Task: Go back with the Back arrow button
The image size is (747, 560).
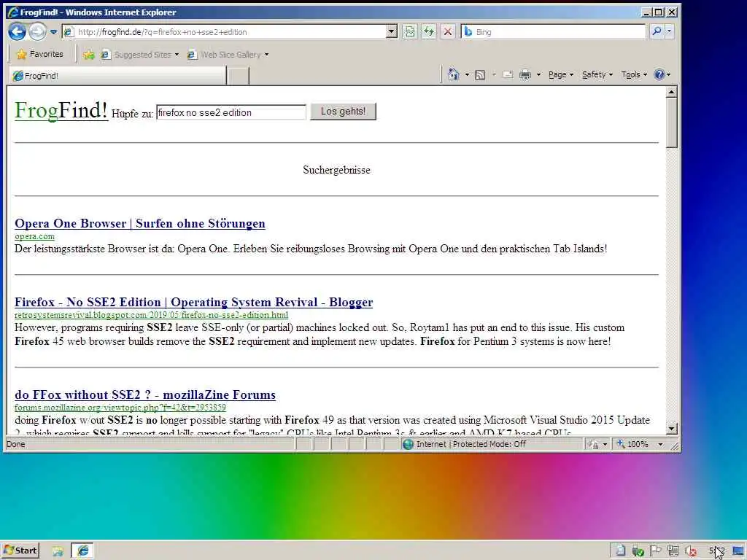Action: 18,32
